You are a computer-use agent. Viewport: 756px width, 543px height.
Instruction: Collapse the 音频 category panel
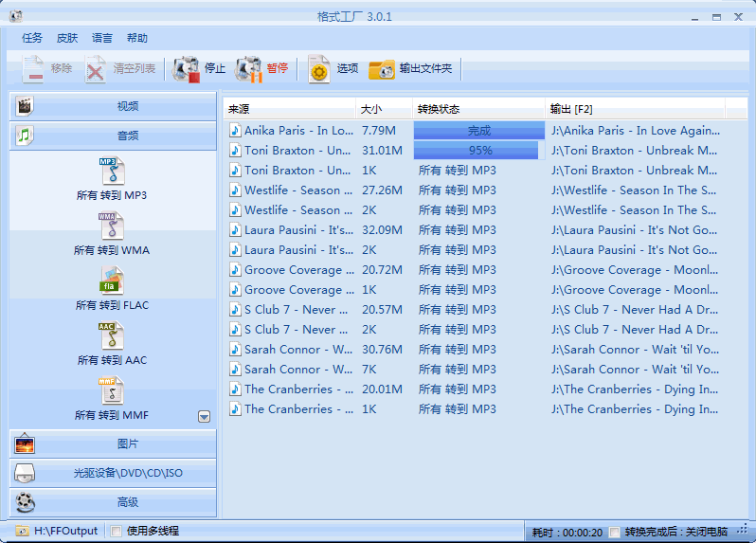pos(113,136)
